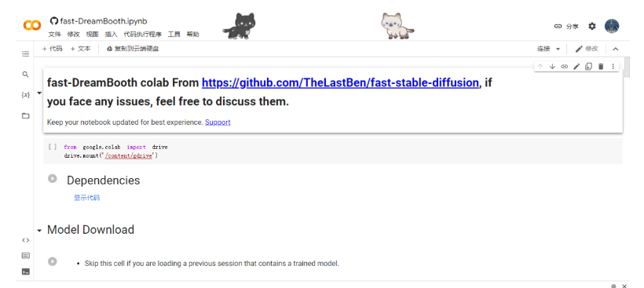
Task: Collapse the header with the up chevron
Action: coord(615,49)
